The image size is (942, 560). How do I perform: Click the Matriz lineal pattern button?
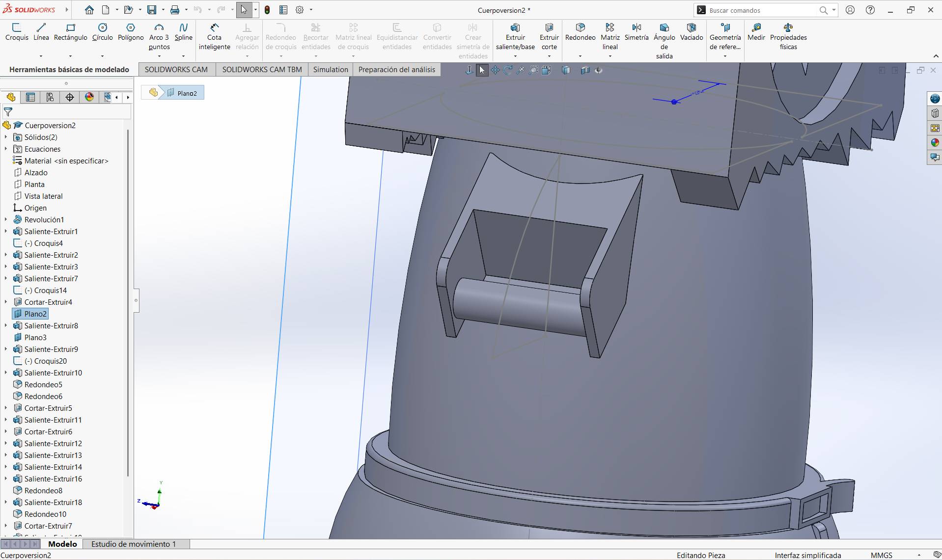(x=610, y=37)
